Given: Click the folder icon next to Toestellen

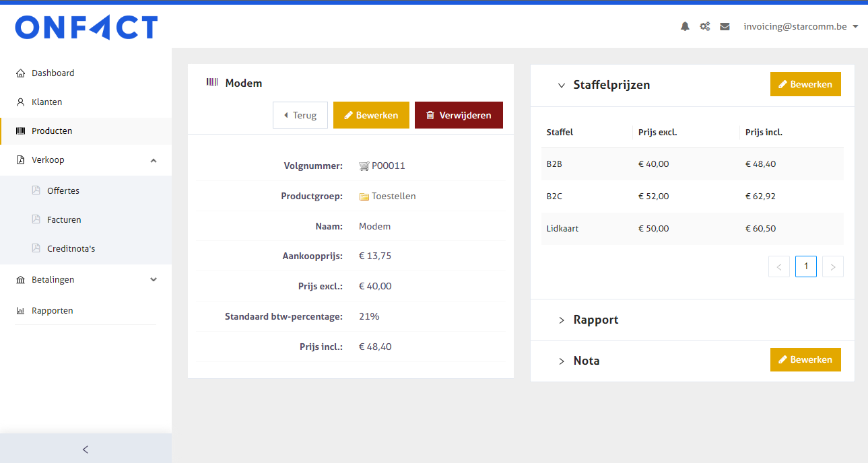Looking at the screenshot, I should [364, 197].
